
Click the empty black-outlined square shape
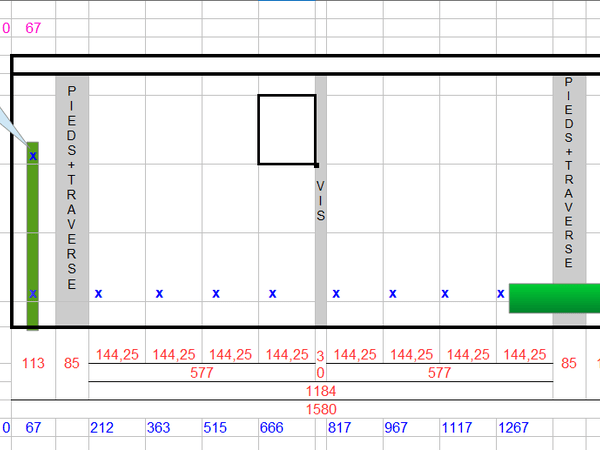(287, 129)
